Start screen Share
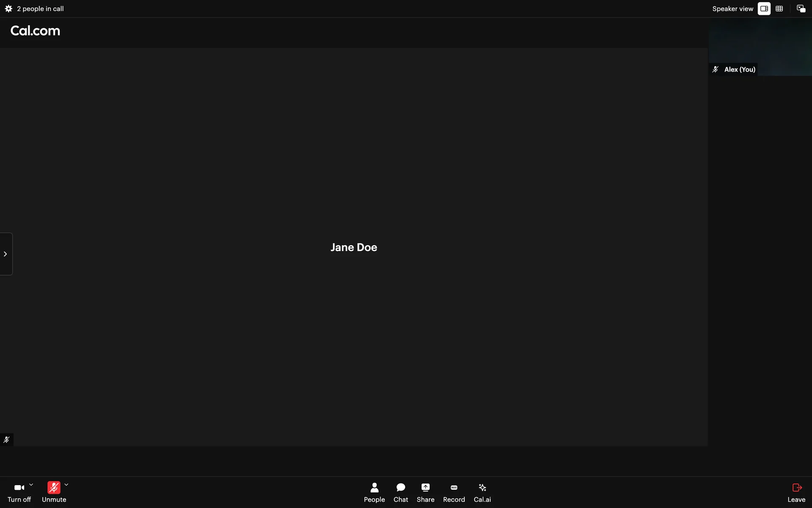 coord(425,492)
